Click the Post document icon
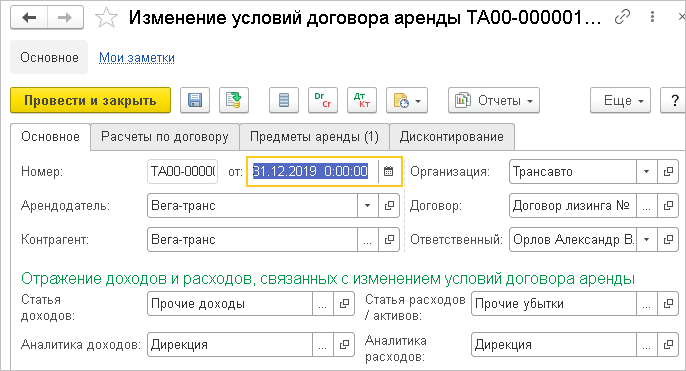Image resolution: width=686 pixels, height=371 pixels. point(234,101)
